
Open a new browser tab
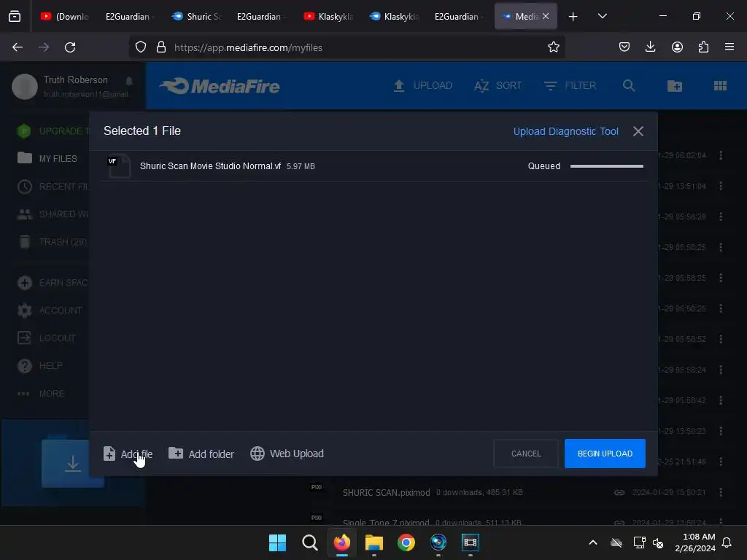click(573, 16)
